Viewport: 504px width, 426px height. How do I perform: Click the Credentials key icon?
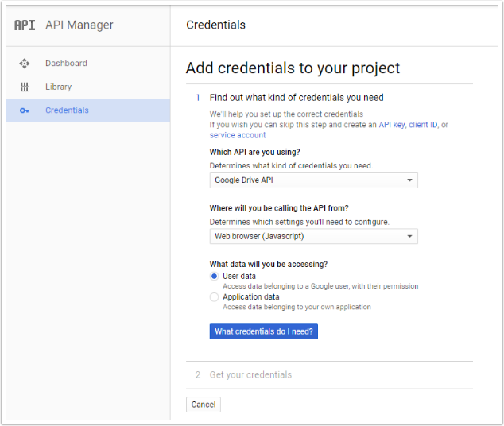[x=25, y=110]
